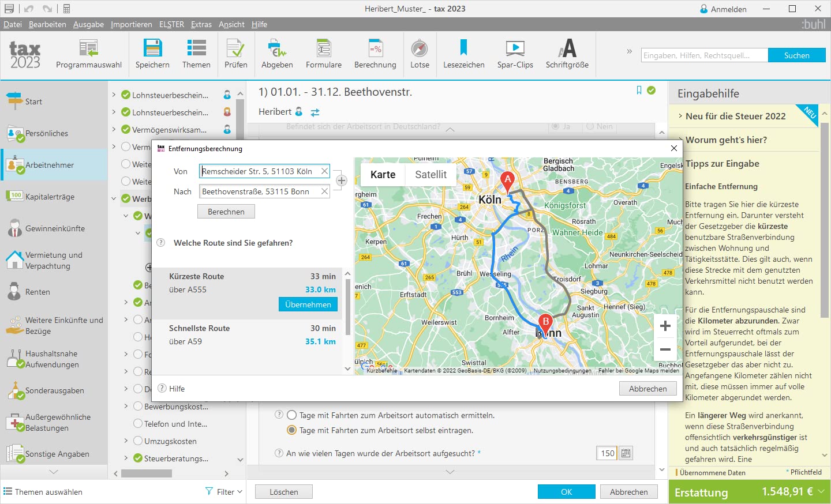Expand the Erstattung amount chevron
This screenshot has width=831, height=504.
821,491
